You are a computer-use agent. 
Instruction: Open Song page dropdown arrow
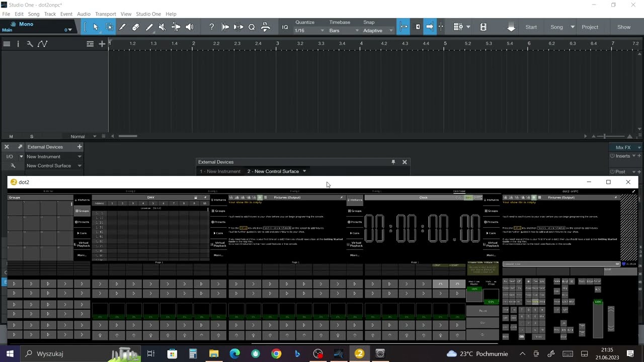tap(573, 27)
